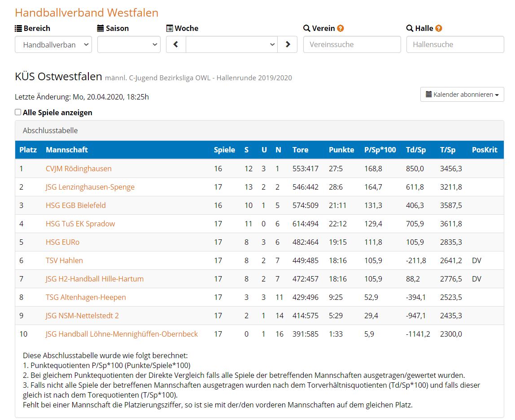
Task: Open Kalender abonnieren dropdown button
Action: click(x=462, y=95)
